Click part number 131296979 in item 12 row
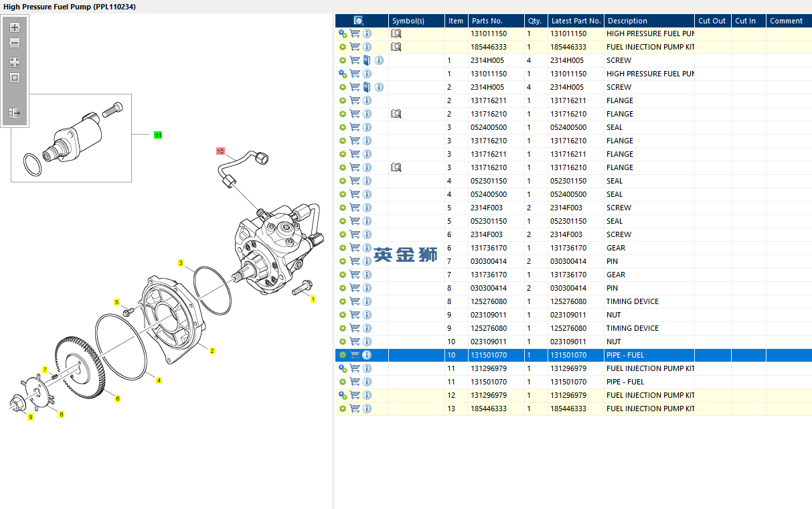This screenshot has width=812, height=509. [489, 395]
